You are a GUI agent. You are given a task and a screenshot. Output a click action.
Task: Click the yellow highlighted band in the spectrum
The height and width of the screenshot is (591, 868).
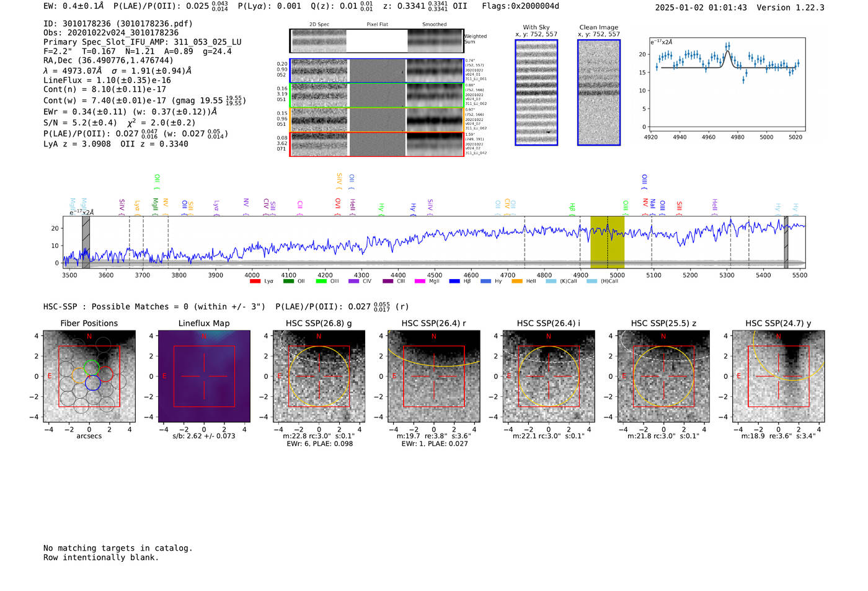pos(607,242)
